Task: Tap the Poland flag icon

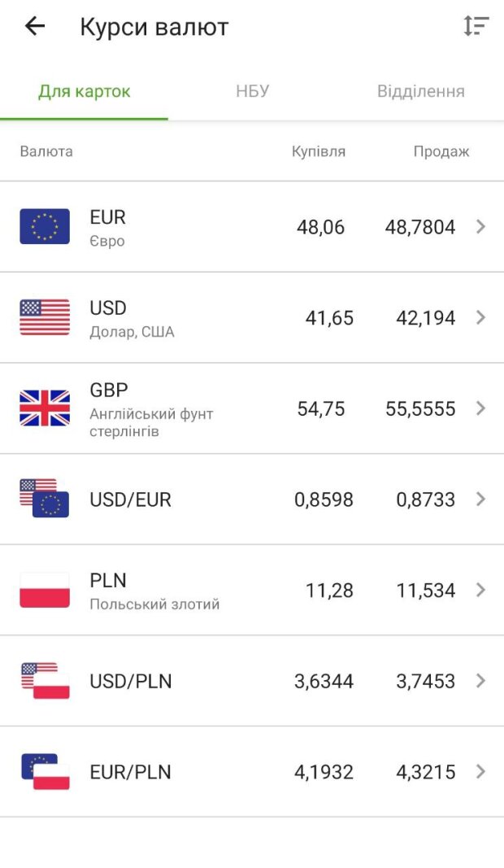Action: click(x=45, y=590)
